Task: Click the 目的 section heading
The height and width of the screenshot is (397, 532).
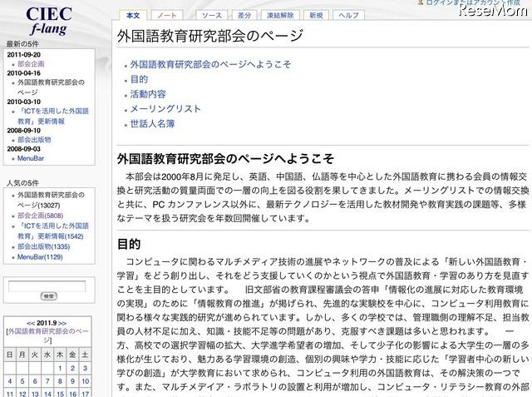Action: coord(129,244)
